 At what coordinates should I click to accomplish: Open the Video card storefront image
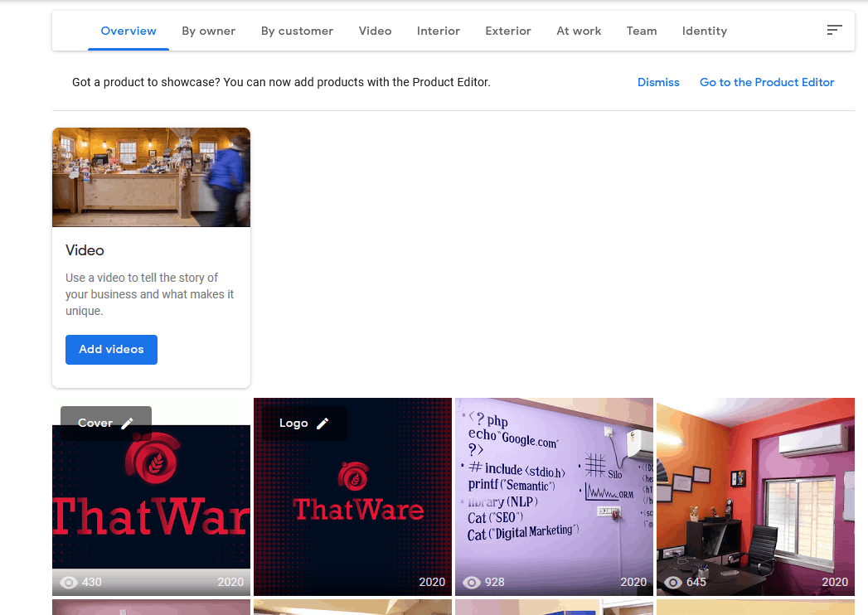click(x=151, y=177)
